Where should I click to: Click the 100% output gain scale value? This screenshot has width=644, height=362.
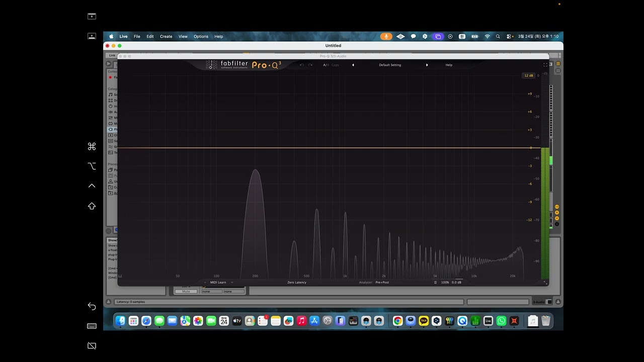[x=445, y=283]
